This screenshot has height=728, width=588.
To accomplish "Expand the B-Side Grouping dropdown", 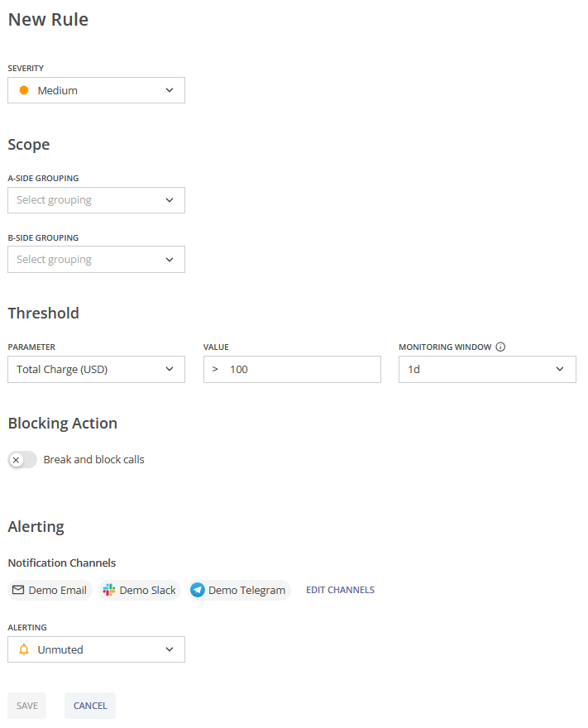I will point(96,260).
